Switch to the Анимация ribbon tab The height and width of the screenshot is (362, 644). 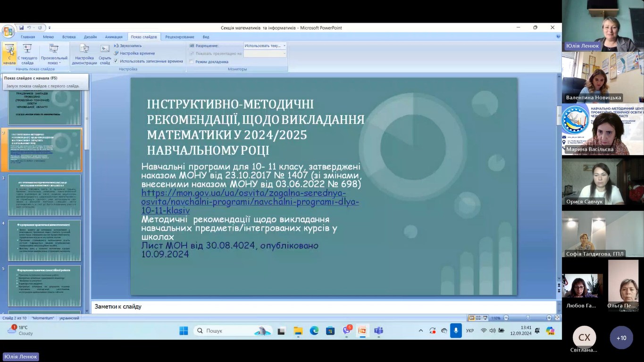point(113,37)
